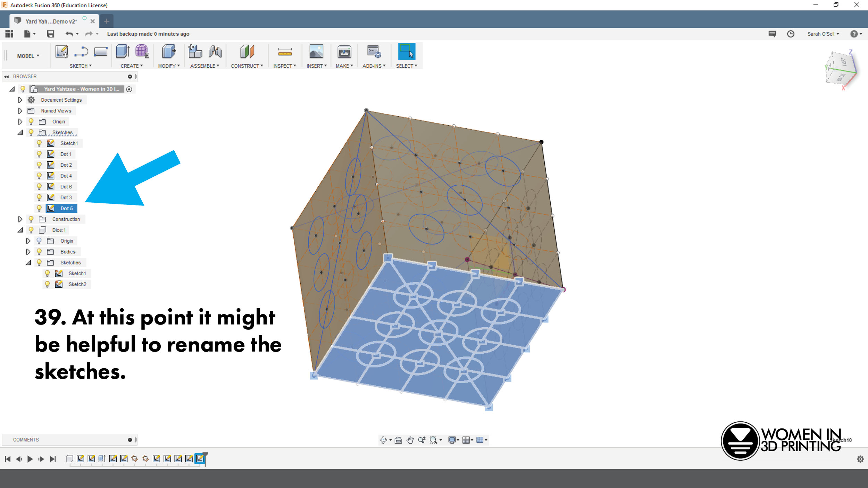Play the timeline
868x488 pixels.
[30, 459]
